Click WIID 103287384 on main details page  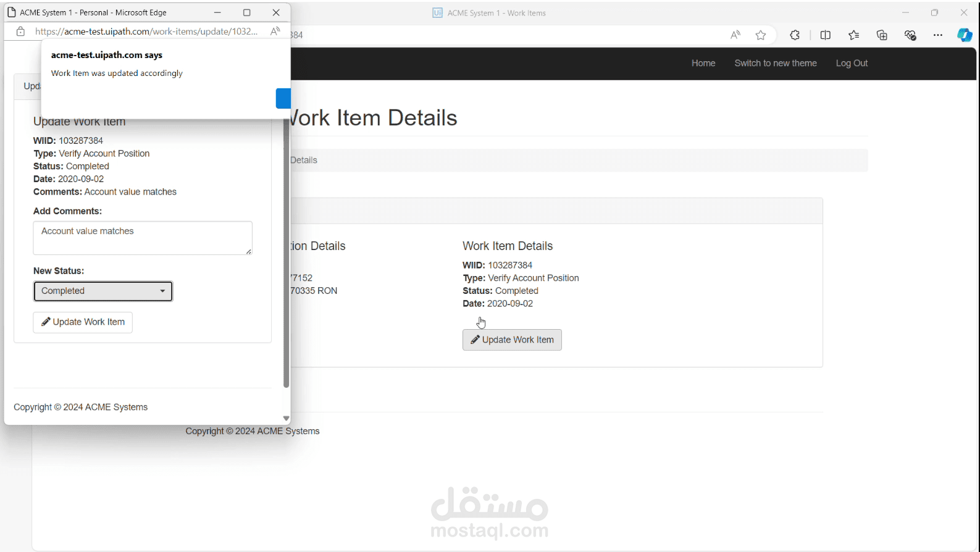[x=497, y=265]
